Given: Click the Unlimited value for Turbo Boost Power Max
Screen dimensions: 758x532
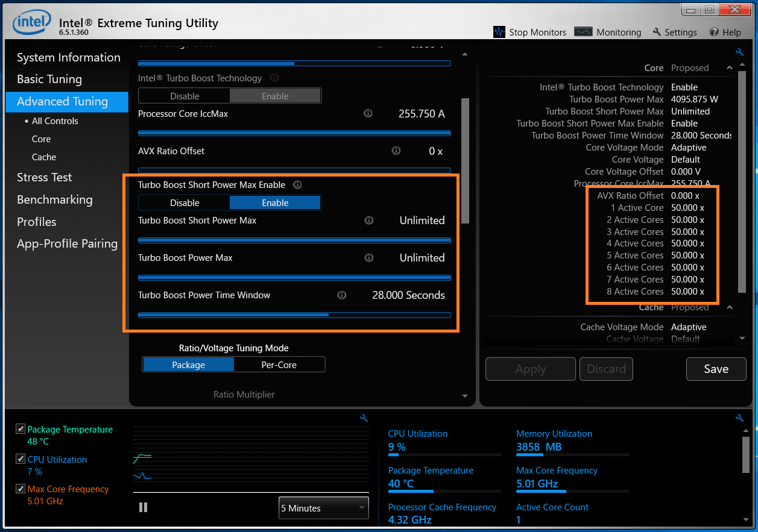Looking at the screenshot, I should [422, 258].
